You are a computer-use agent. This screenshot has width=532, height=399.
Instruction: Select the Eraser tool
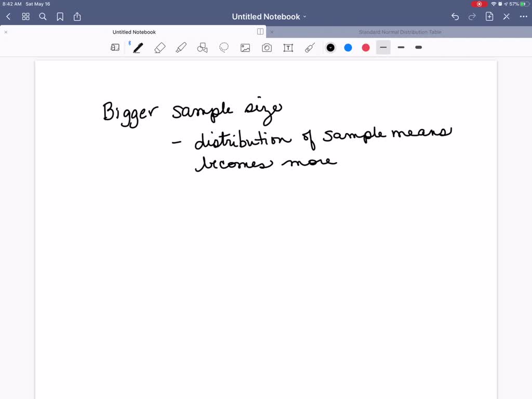tap(159, 47)
